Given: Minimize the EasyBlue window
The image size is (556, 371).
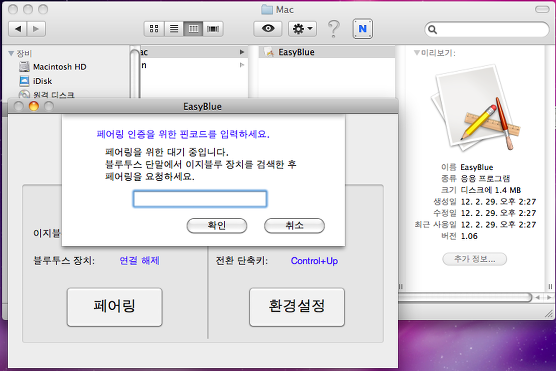Looking at the screenshot, I should 34,106.
